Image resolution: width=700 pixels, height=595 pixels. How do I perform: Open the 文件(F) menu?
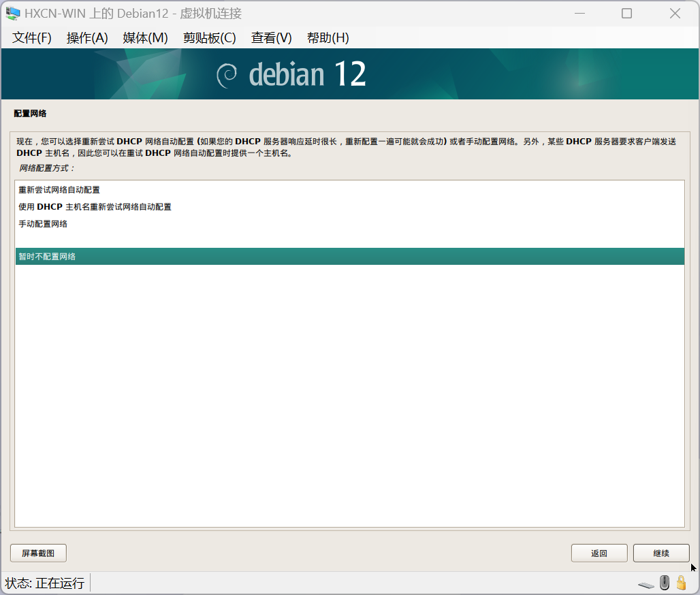click(x=32, y=38)
